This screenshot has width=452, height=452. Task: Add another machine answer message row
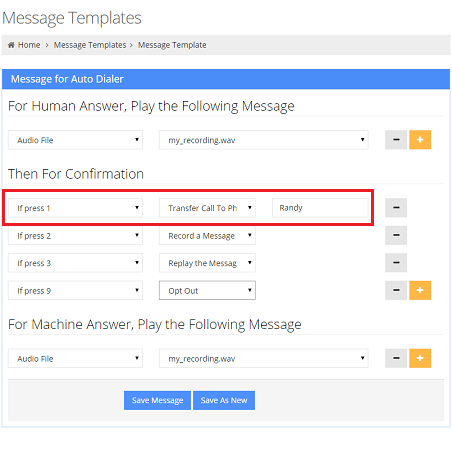pos(420,358)
